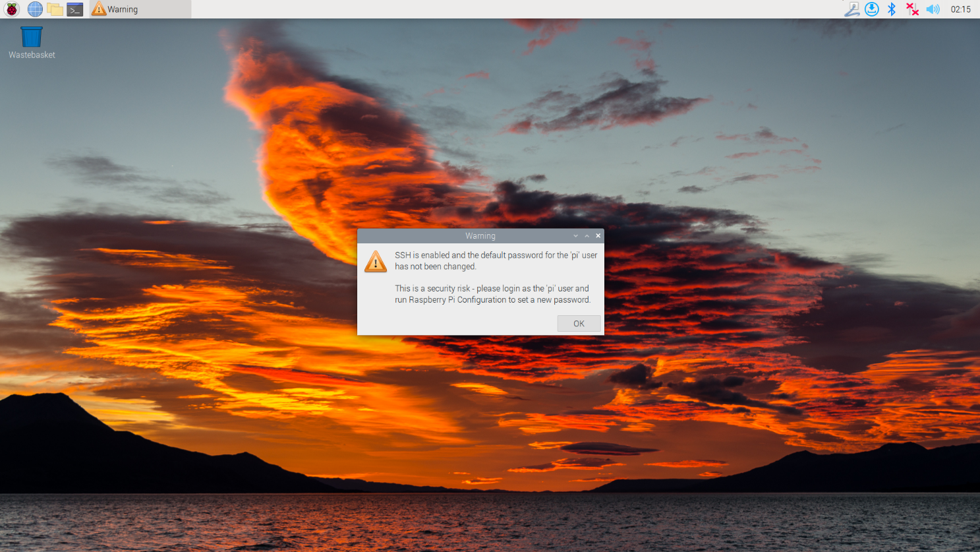The width and height of the screenshot is (980, 552).
Task: Click the 02:15 clock in the panel
Action: coord(960,9)
